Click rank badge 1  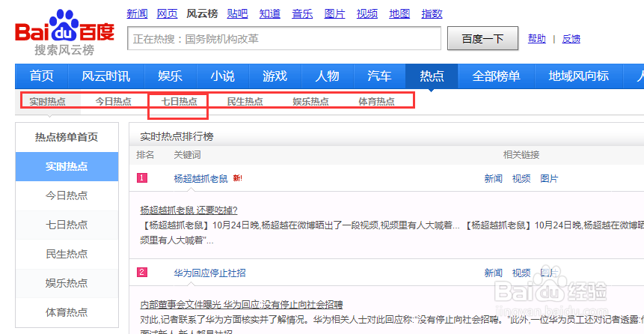(141, 178)
